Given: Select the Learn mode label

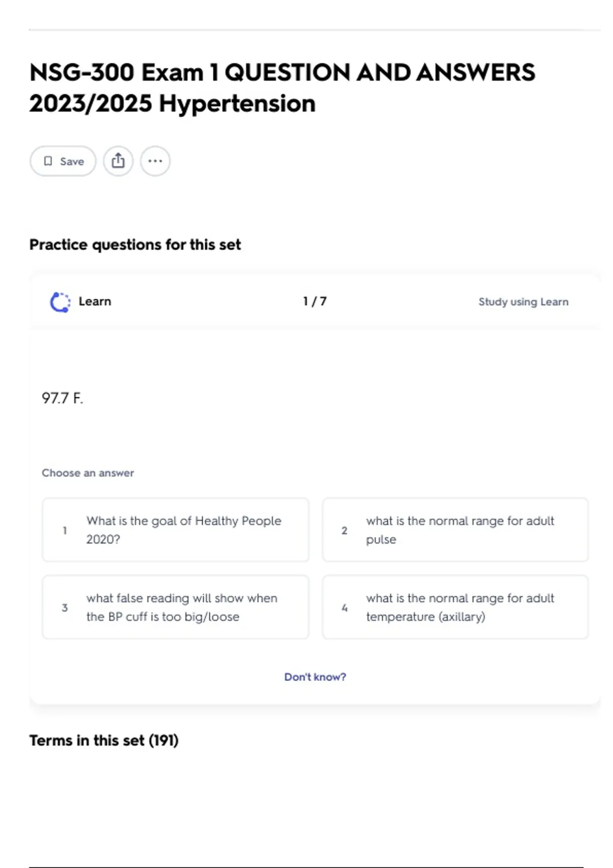Looking at the screenshot, I should coord(95,301).
